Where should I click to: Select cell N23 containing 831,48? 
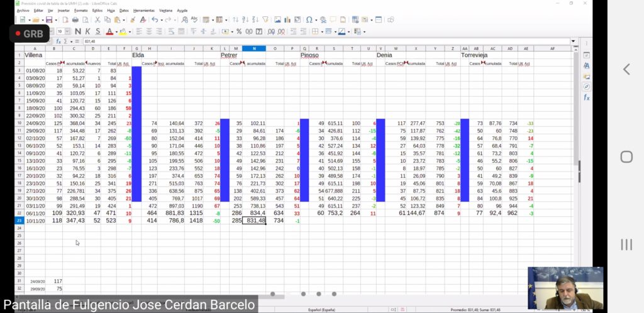[253, 221]
